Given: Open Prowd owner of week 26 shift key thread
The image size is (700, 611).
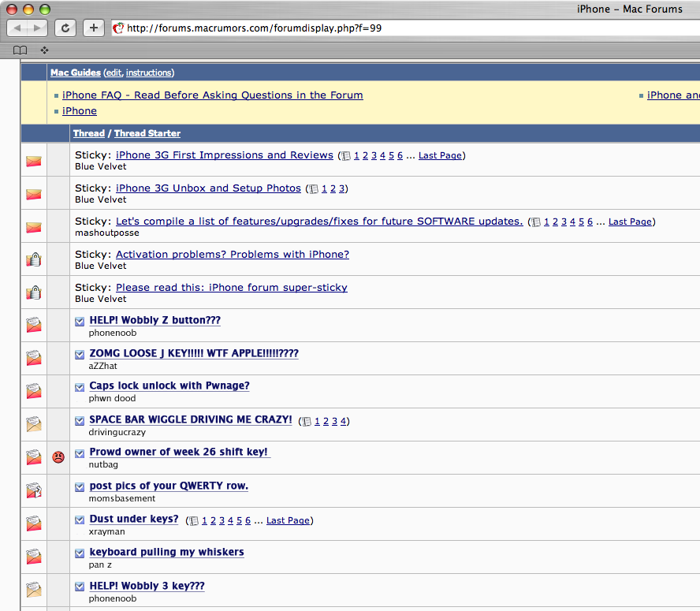Looking at the screenshot, I should tap(179, 452).
